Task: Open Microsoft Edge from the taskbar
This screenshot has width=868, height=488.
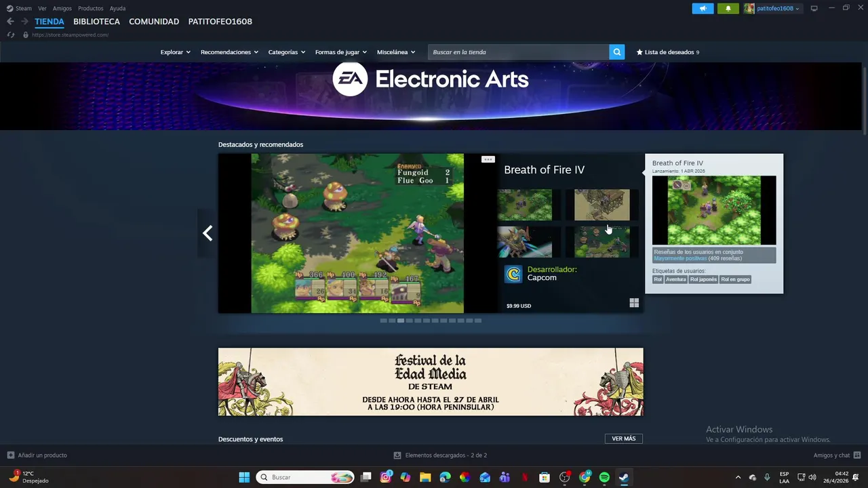Action: click(x=445, y=477)
